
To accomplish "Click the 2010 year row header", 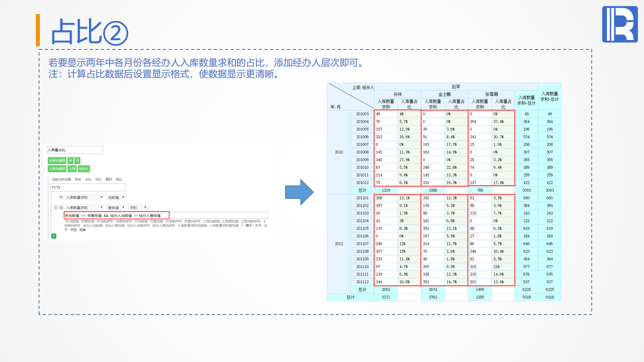I will (x=339, y=152).
